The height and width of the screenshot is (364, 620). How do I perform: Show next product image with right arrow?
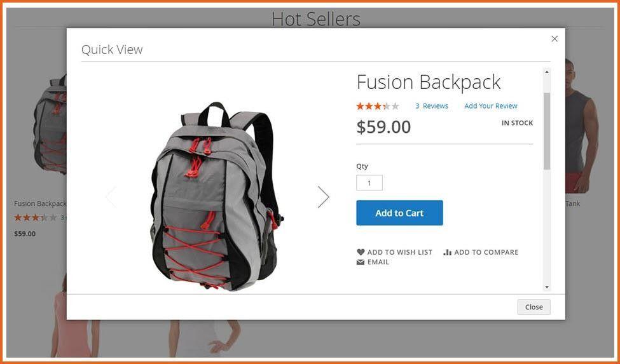[324, 196]
